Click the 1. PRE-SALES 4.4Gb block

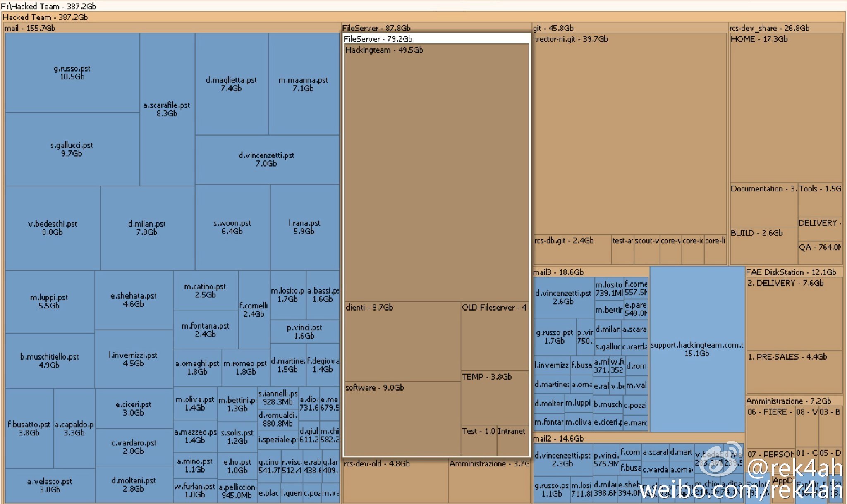794,372
